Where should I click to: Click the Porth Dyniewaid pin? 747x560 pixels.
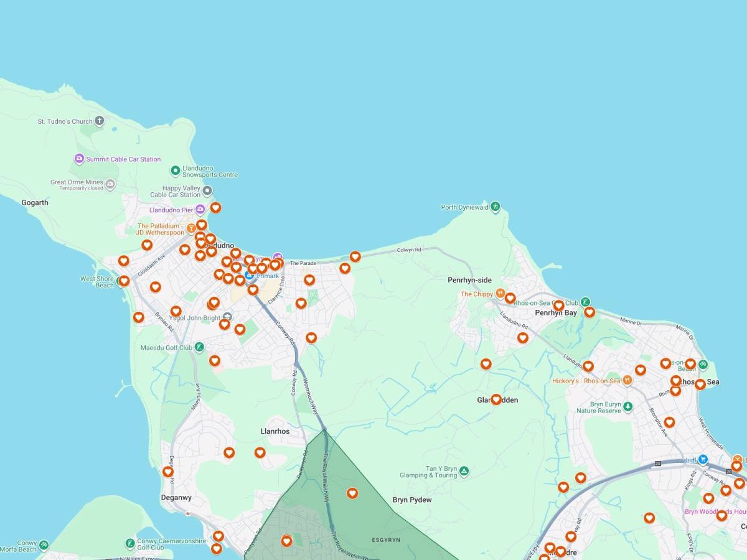(496, 207)
